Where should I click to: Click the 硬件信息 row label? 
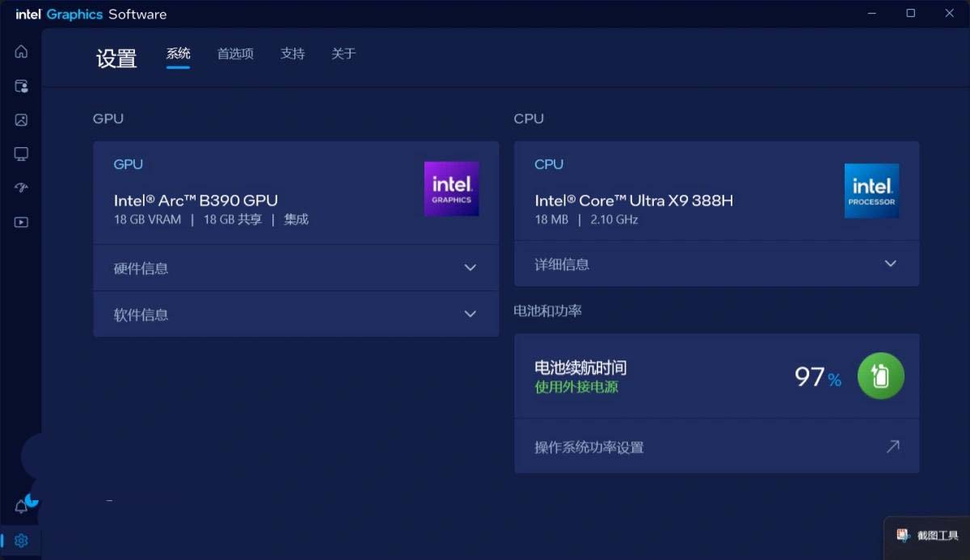[141, 268]
